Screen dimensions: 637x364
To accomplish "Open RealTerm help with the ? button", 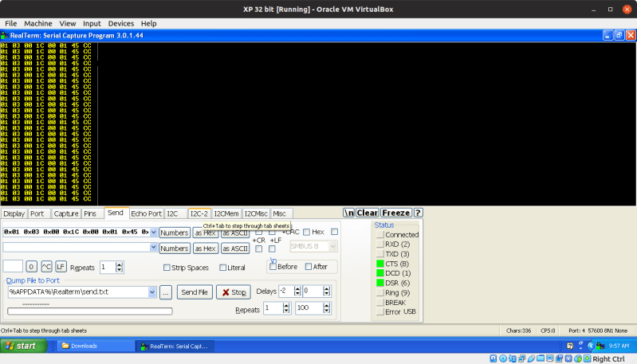I will [x=418, y=213].
